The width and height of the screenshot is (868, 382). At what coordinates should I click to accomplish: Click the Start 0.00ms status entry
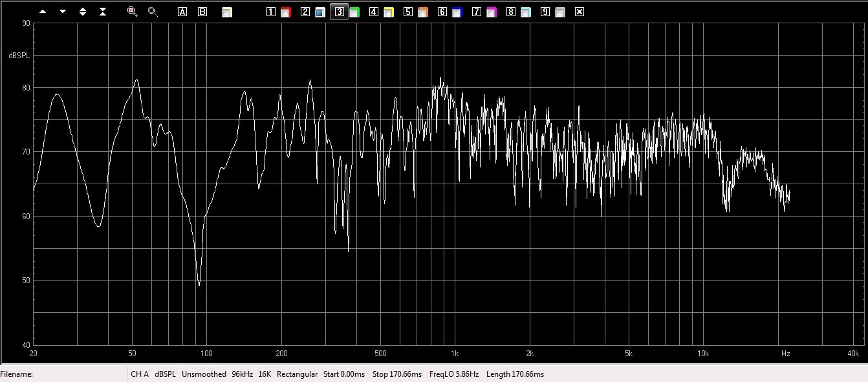tap(344, 374)
